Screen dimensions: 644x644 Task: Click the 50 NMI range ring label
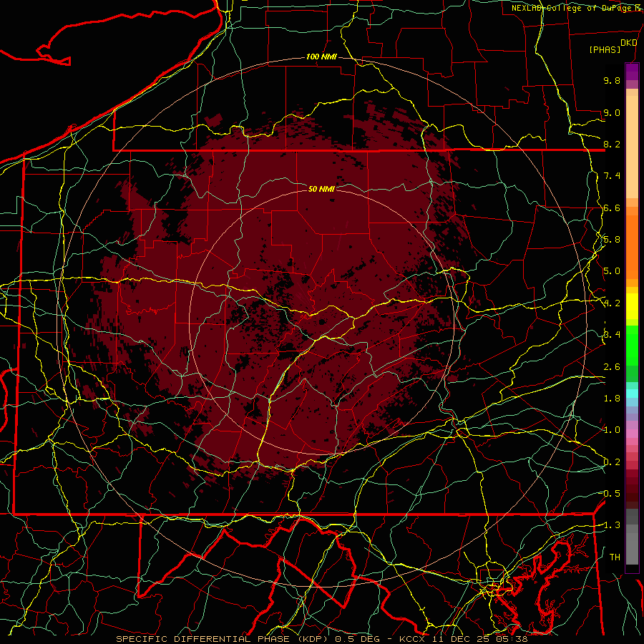(321, 189)
